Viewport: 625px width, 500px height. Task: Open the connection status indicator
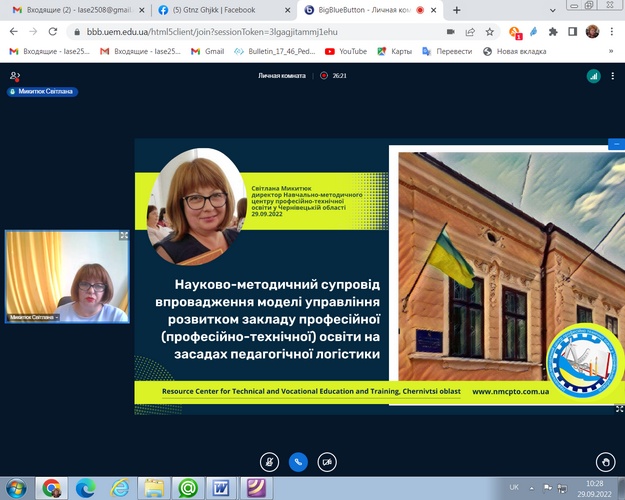pyautogui.click(x=592, y=75)
